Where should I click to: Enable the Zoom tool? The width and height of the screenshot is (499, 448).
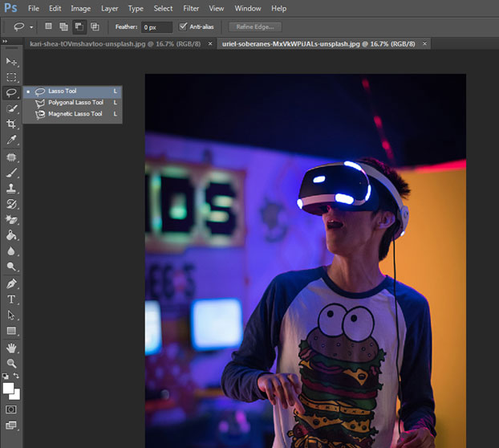pyautogui.click(x=11, y=363)
